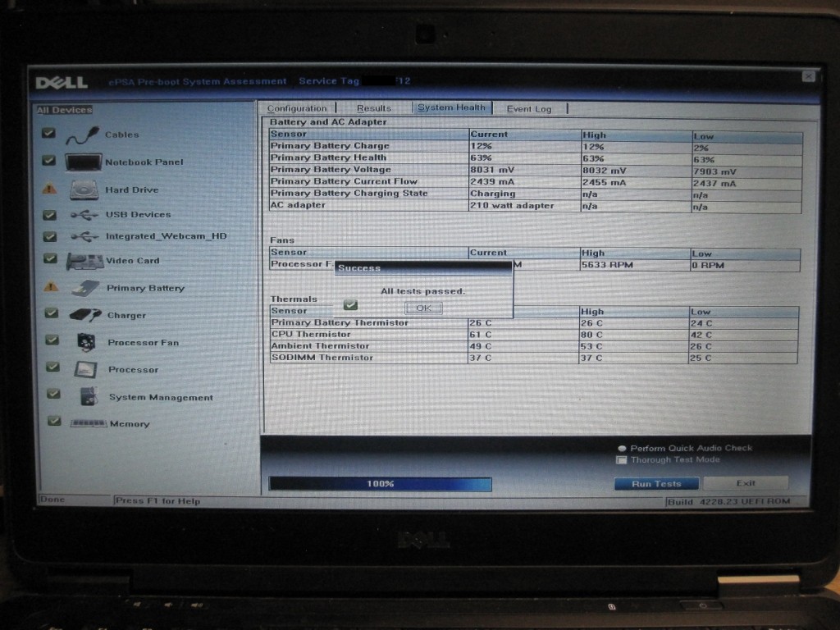Image resolution: width=840 pixels, height=630 pixels.
Task: Click the 5633 RPM fan value
Action: click(608, 265)
